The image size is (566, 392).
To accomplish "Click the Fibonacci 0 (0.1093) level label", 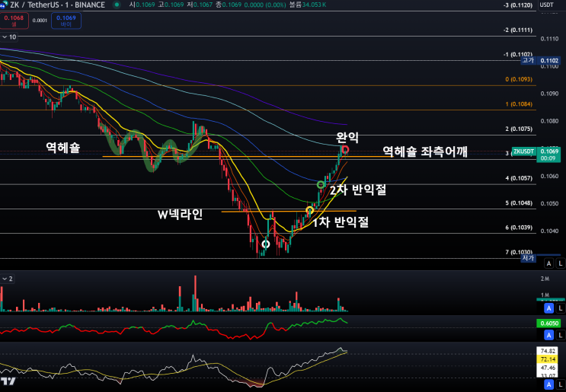I will click(519, 79).
